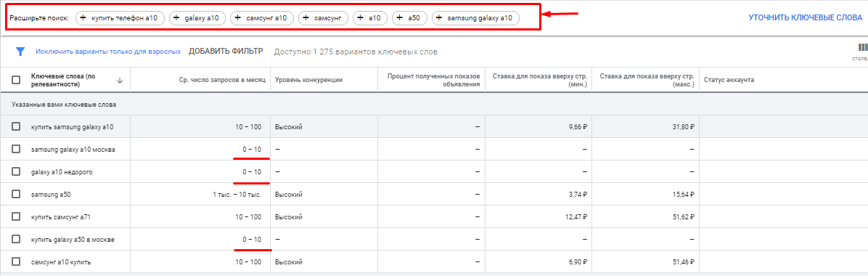This screenshot has width=868, height=276.
Task: Add the 'galaxy a10' suggestion chip
Action: pos(197,18)
